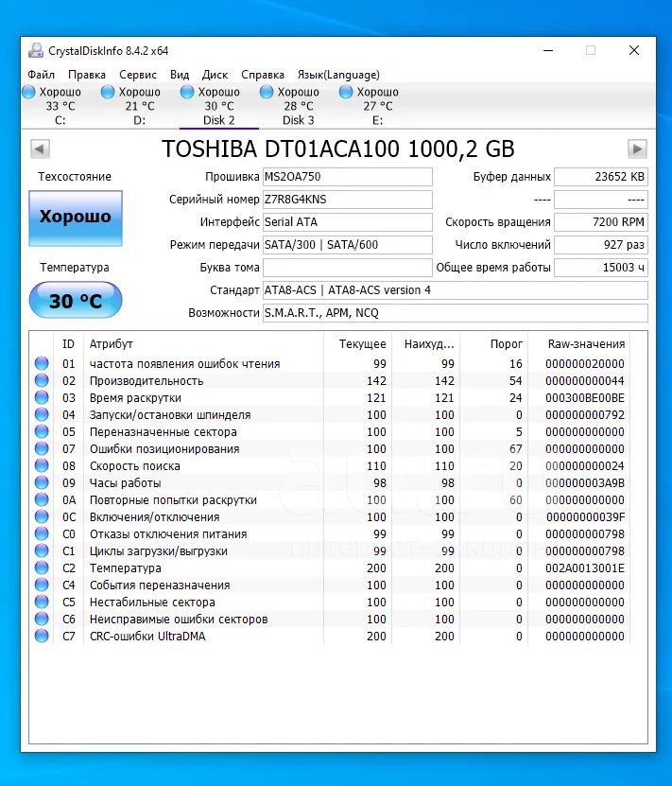Click the next disk arrow icon
The height and width of the screenshot is (786, 672).
point(637,148)
